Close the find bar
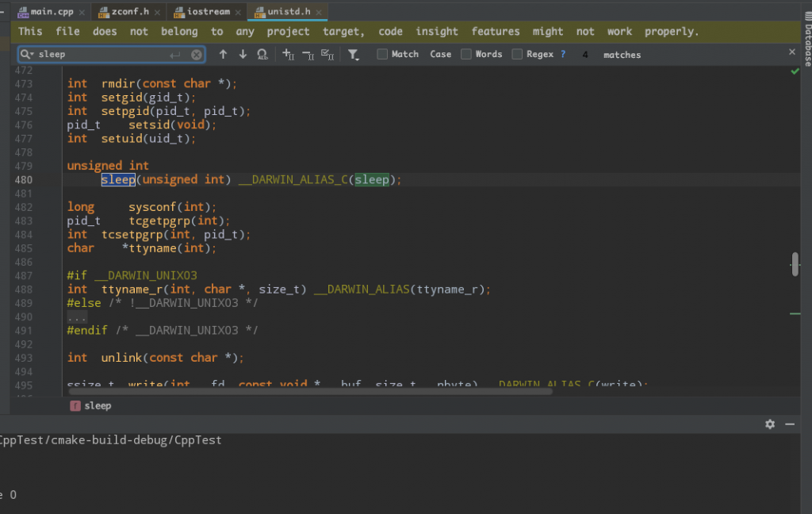The width and height of the screenshot is (812, 514). click(792, 52)
